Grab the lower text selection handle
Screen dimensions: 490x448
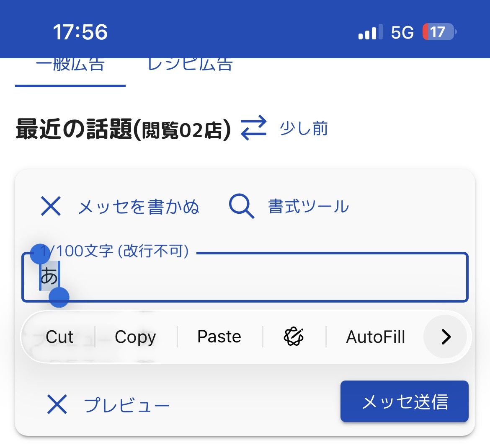click(x=59, y=297)
